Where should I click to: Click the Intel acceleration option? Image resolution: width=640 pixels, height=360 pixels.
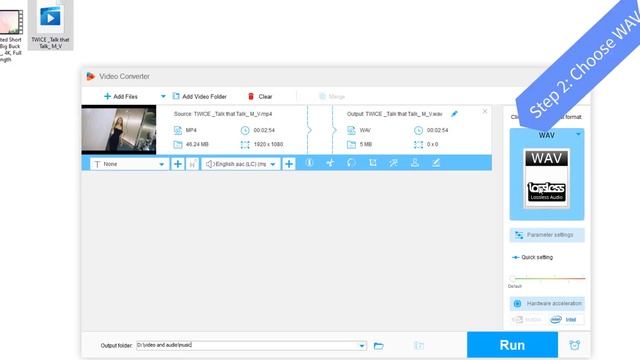(564, 319)
